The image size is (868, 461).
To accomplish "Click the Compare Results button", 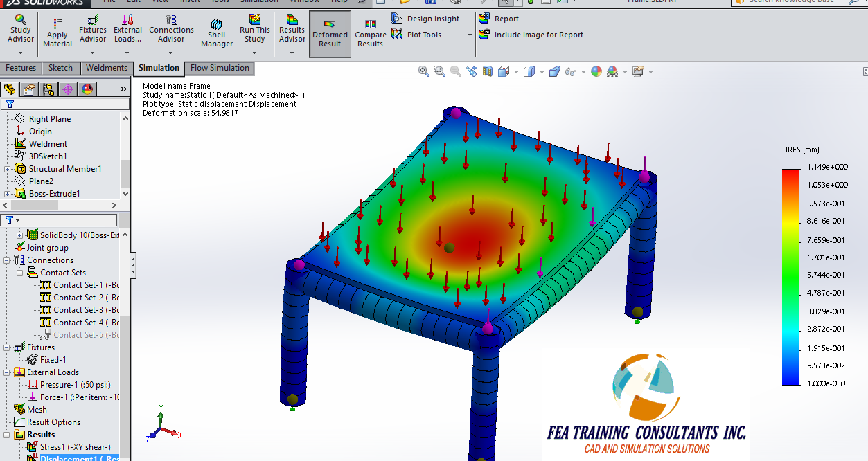I will click(370, 30).
